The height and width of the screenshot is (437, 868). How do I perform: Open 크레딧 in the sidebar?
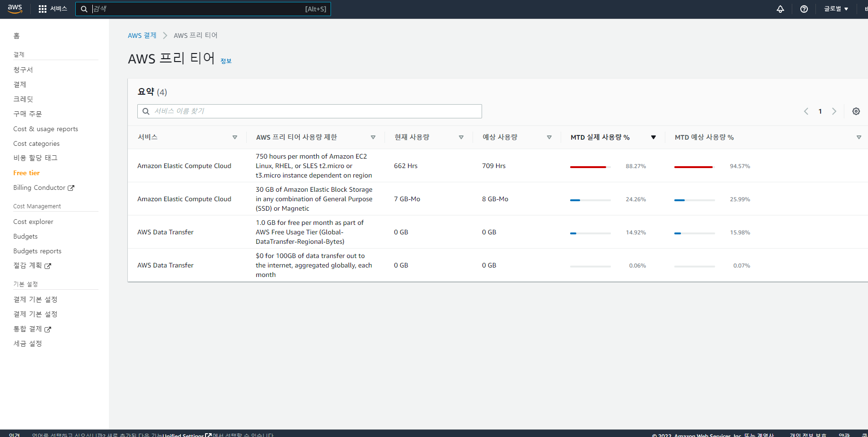(23, 99)
